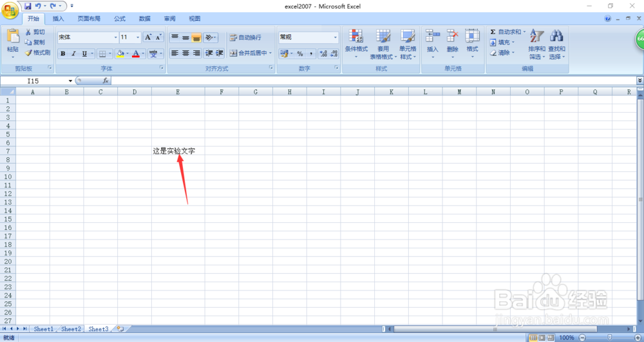Toggle center horizontal text alignment

click(x=185, y=53)
